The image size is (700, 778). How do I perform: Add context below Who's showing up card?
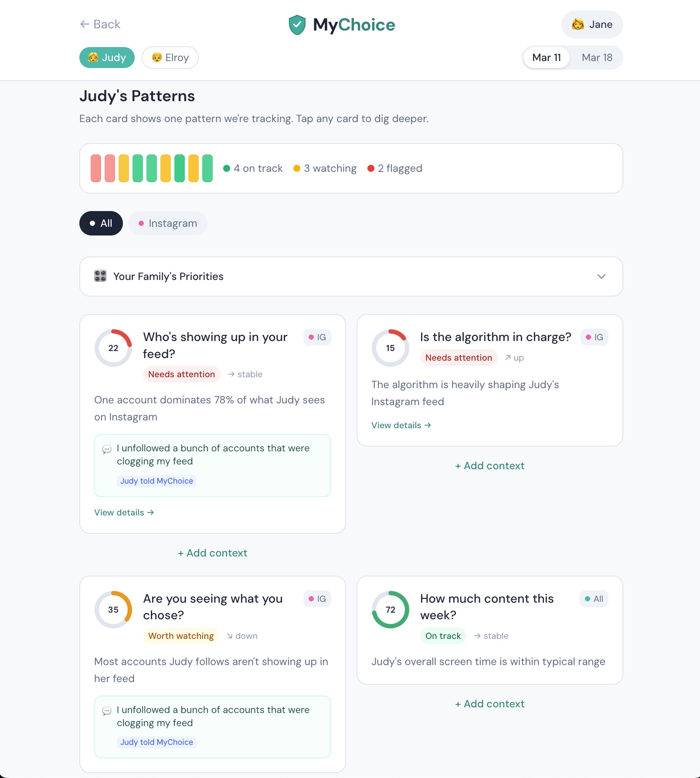click(x=213, y=553)
